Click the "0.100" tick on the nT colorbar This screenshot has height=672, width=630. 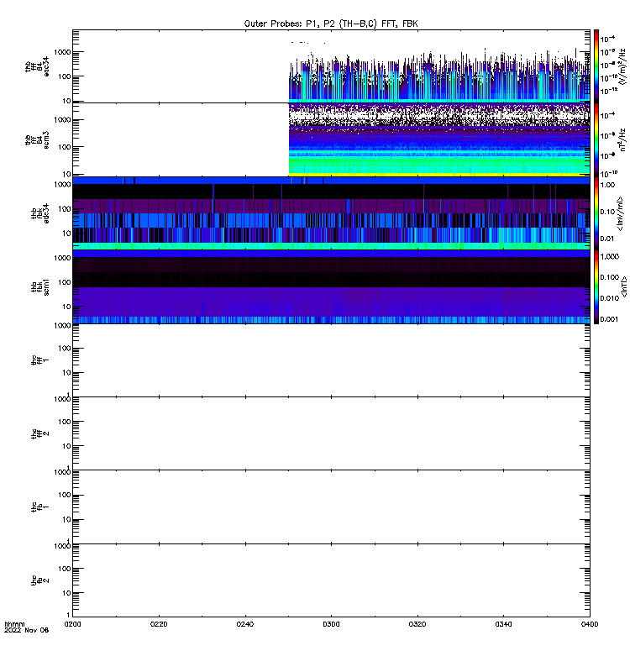pos(610,277)
